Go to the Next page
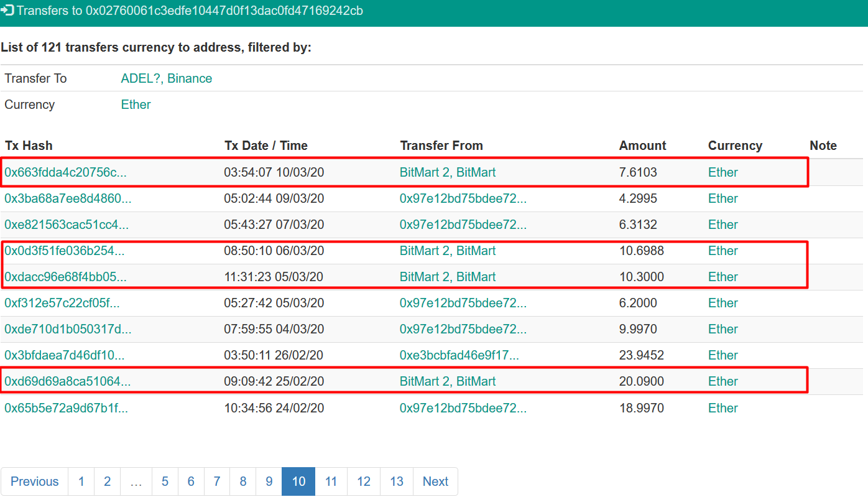Image resolution: width=868 pixels, height=502 pixels. 435,481
